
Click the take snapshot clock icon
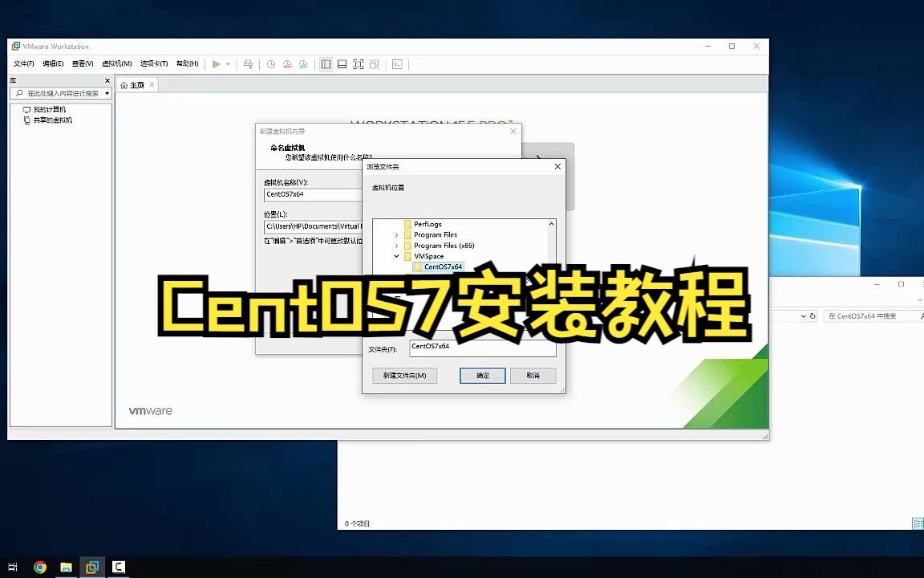(272, 64)
